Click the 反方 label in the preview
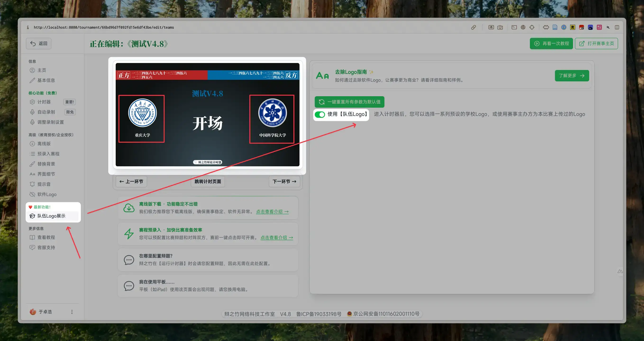Viewport: 644px width, 341px height. [291, 75]
